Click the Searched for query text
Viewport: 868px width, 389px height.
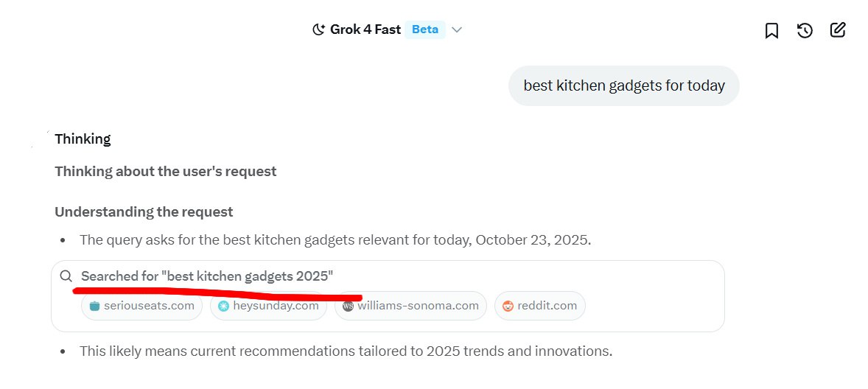tap(207, 276)
